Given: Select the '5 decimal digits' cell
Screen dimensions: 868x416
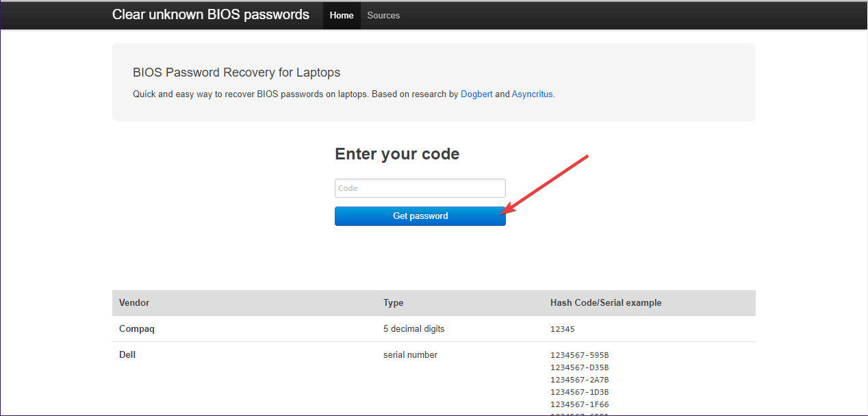Looking at the screenshot, I should tap(413, 328).
